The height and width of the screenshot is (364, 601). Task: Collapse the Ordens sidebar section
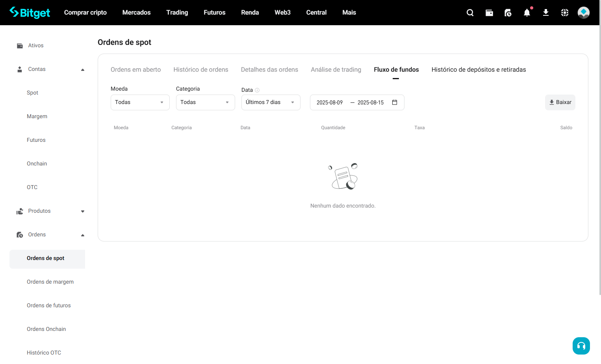point(83,235)
